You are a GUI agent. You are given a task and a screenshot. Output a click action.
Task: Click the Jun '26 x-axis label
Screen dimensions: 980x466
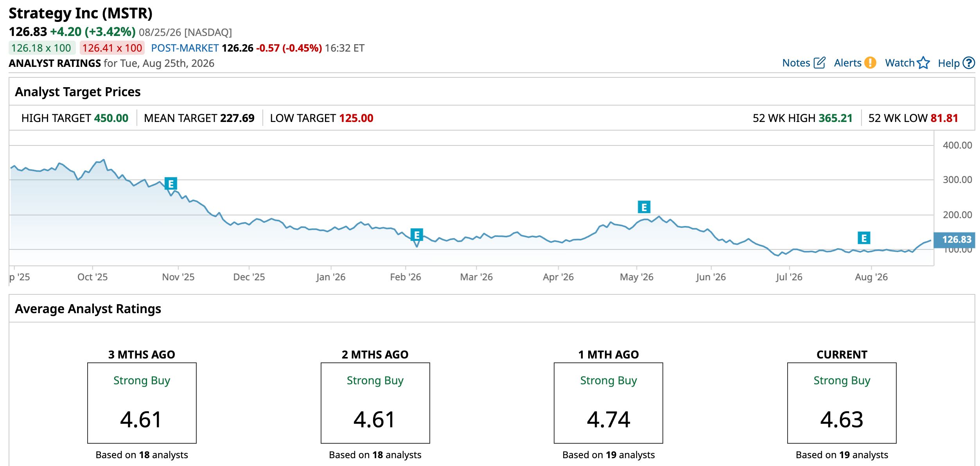[711, 277]
